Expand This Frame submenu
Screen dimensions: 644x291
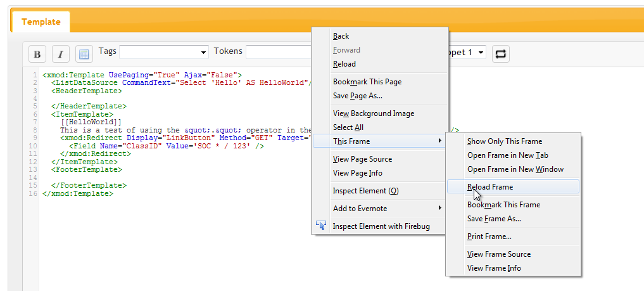point(379,141)
